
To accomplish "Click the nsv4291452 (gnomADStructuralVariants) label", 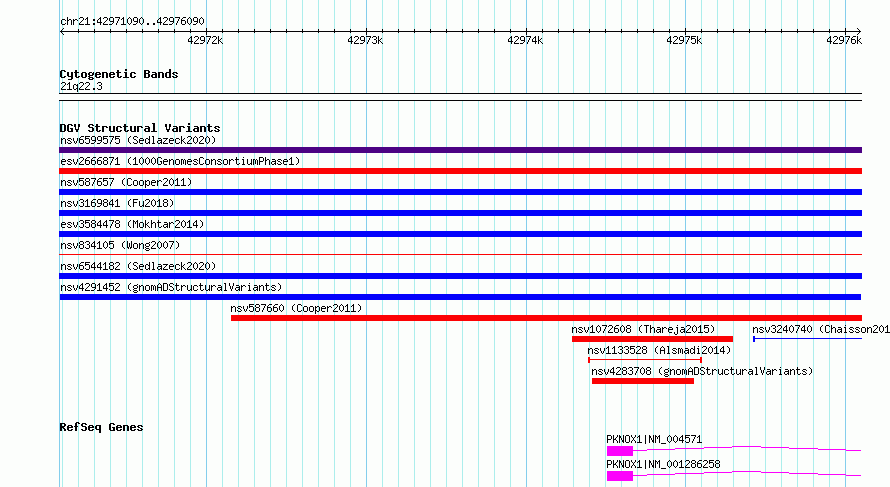I will tap(171, 287).
